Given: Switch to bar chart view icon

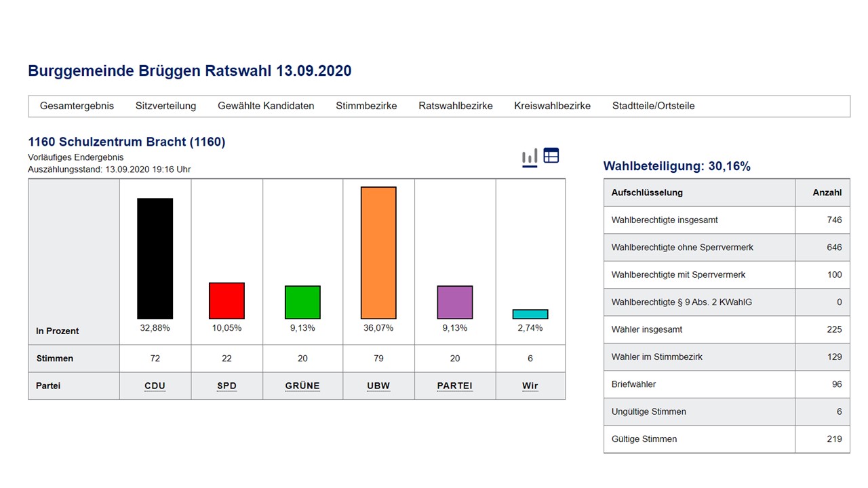Looking at the screenshot, I should coord(530,157).
